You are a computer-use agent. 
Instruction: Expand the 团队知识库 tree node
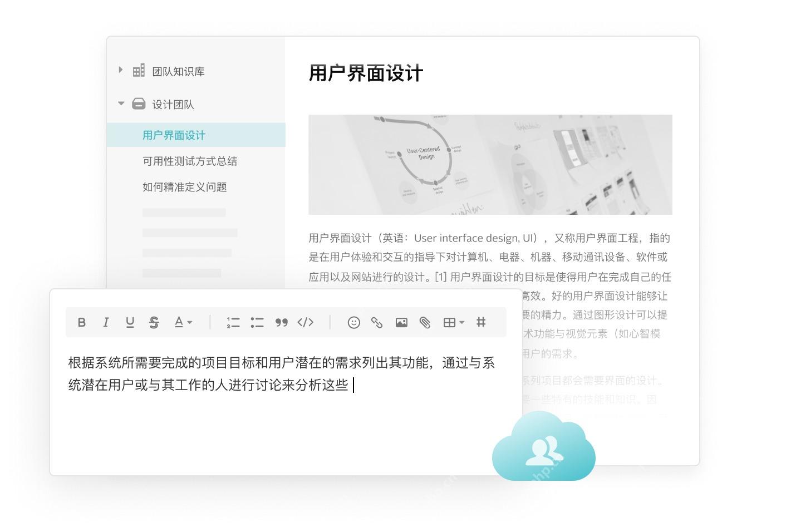click(121, 70)
